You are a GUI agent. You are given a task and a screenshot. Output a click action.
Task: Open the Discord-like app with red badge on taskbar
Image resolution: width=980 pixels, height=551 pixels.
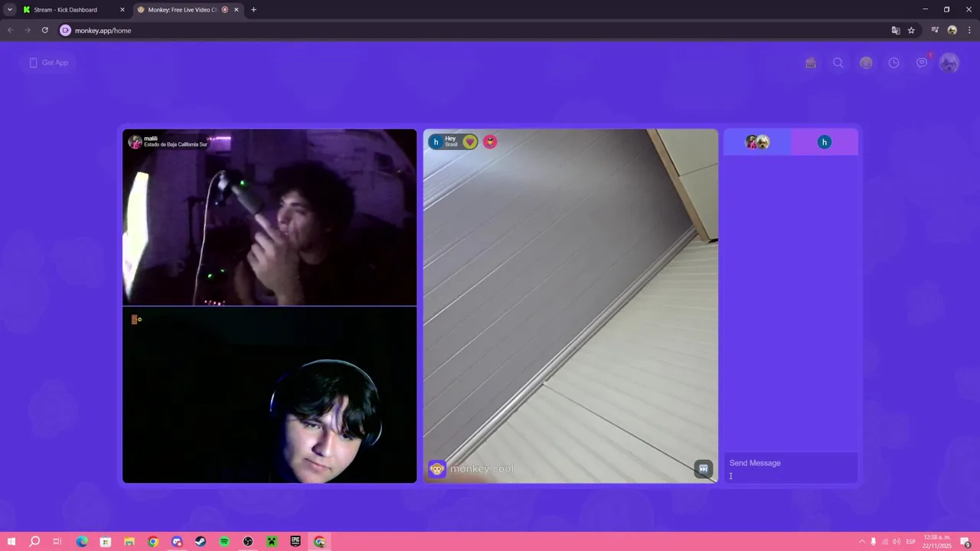[x=177, y=542]
